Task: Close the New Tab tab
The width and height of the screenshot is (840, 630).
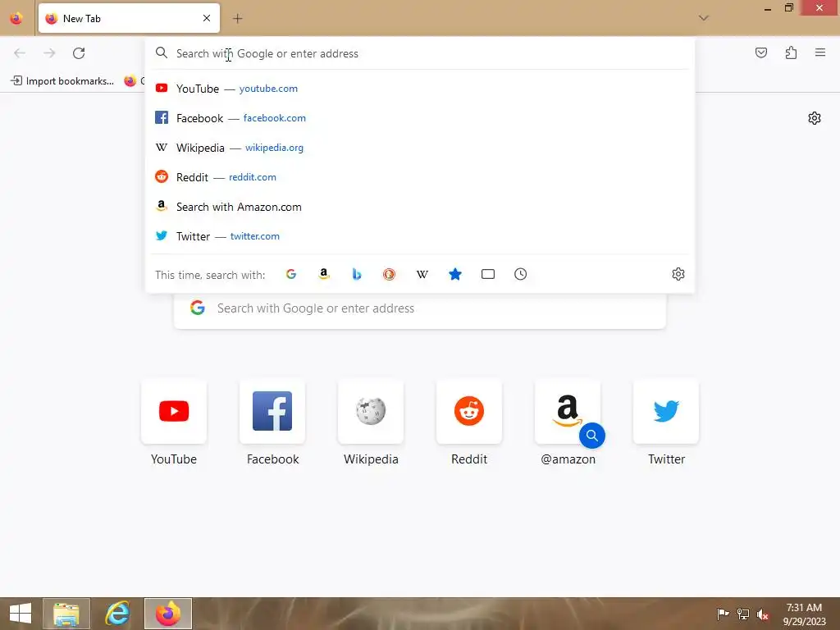Action: tap(207, 18)
